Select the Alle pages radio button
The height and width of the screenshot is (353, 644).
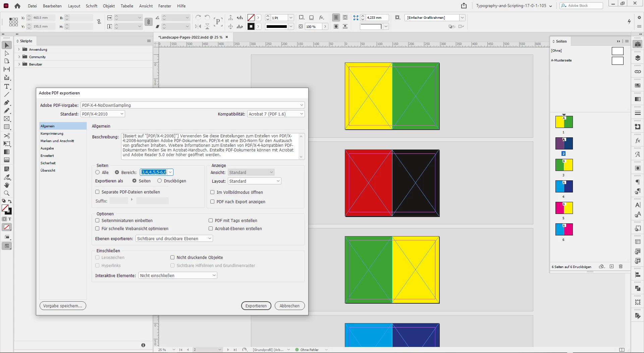98,172
